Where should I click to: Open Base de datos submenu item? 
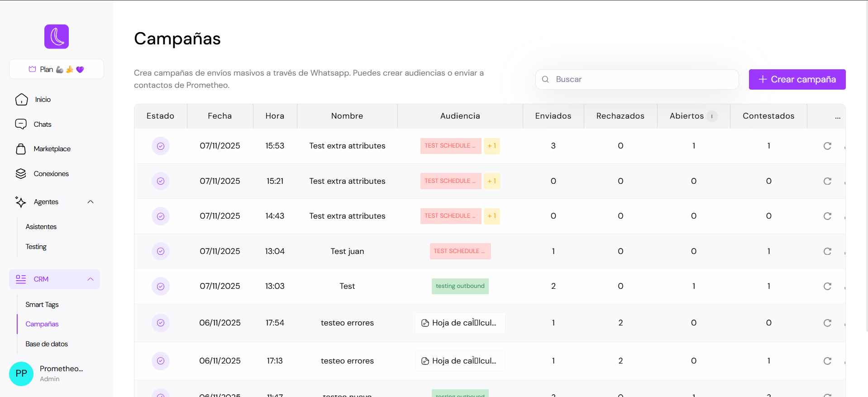[47, 344]
